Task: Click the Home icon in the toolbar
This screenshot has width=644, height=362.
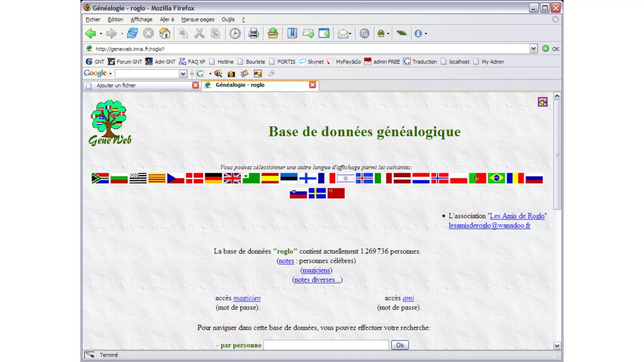Action: click(165, 33)
